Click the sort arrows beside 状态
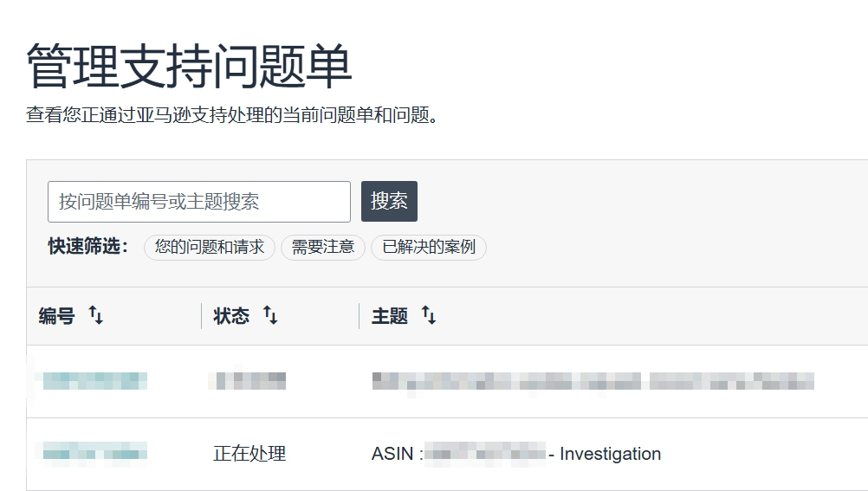This screenshot has width=868, height=491. (x=270, y=316)
